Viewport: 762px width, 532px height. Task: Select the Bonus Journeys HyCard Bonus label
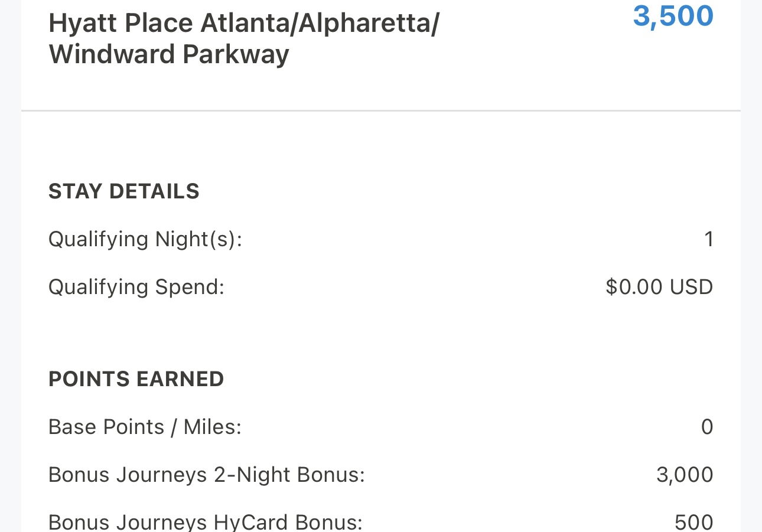tap(206, 522)
